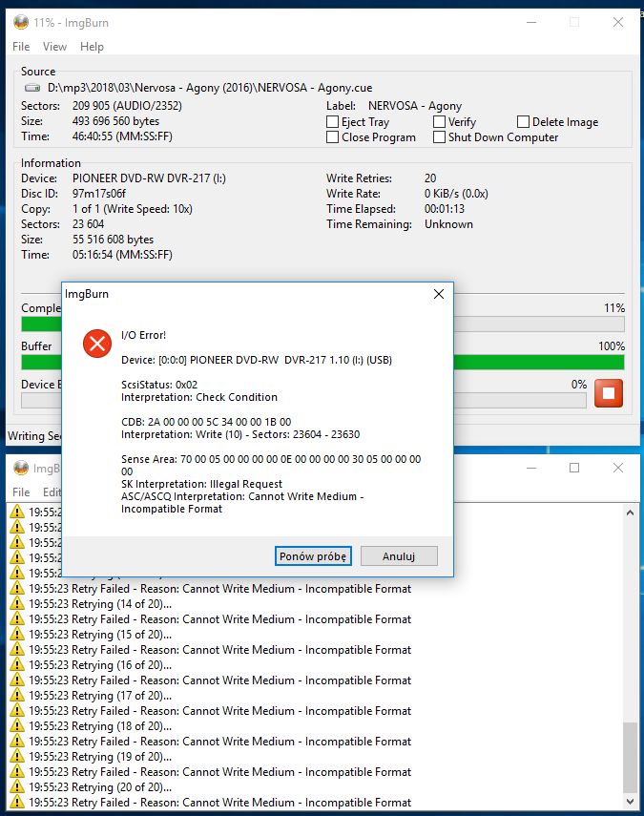644x816 pixels.
Task: Click the Device line in the I/O Error dialog
Action: coord(257,360)
